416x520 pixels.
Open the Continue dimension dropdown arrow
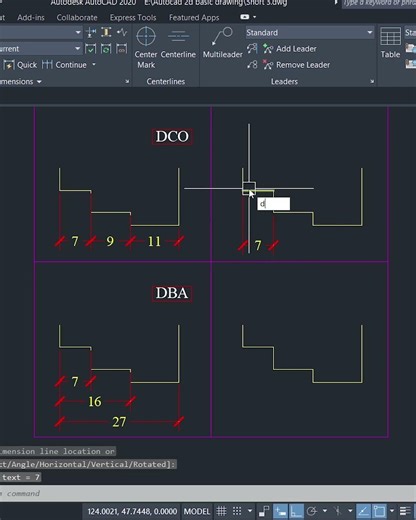pyautogui.click(x=94, y=64)
